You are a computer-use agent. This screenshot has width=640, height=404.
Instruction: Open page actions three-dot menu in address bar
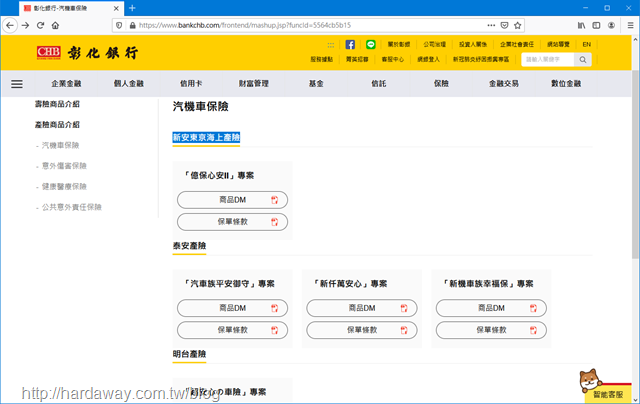pos(491,25)
